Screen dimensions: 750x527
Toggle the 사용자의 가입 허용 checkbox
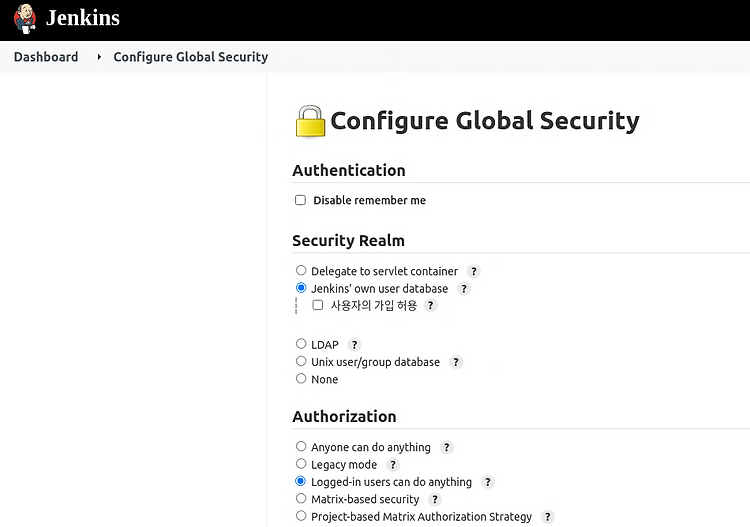pos(318,305)
